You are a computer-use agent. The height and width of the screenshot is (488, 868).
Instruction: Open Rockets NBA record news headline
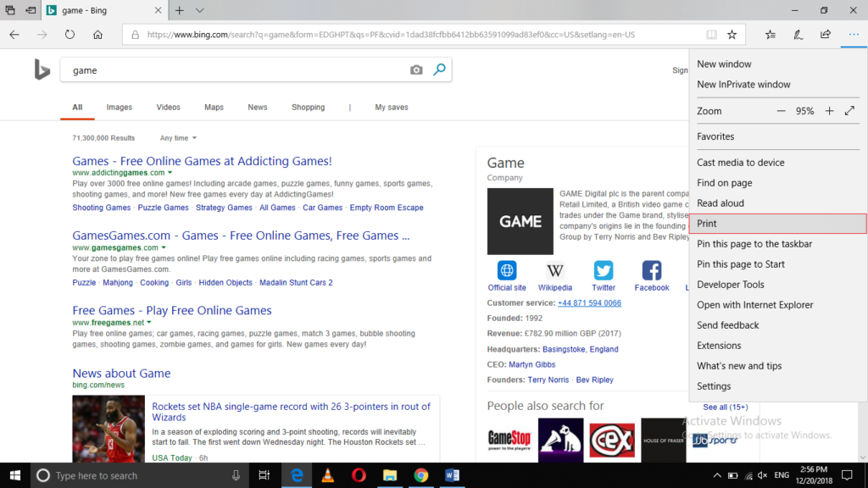(x=291, y=412)
